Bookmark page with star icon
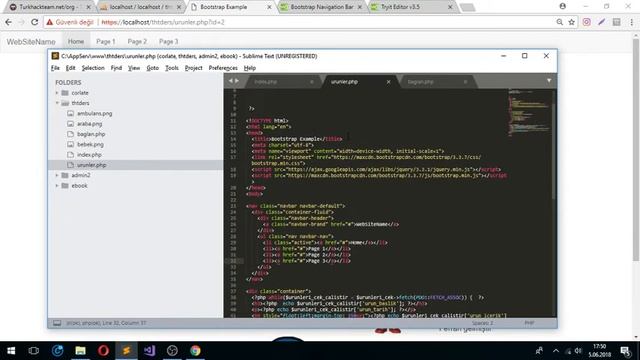Screen dimensions: 640x360 tap(571, 22)
